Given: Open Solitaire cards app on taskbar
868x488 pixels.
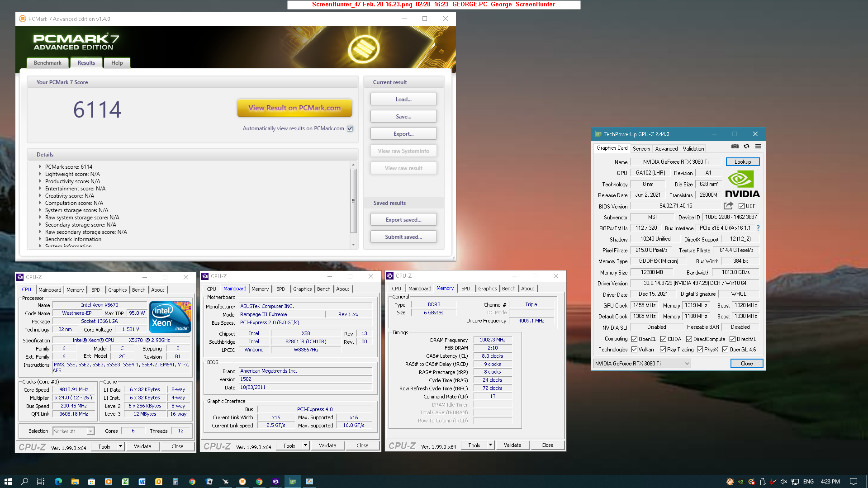Looking at the screenshot, I should [x=209, y=482].
